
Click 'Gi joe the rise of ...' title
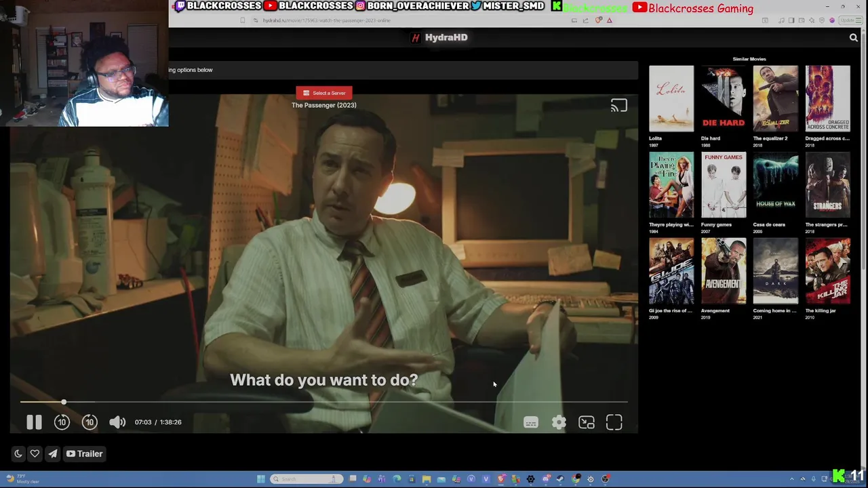click(x=671, y=310)
